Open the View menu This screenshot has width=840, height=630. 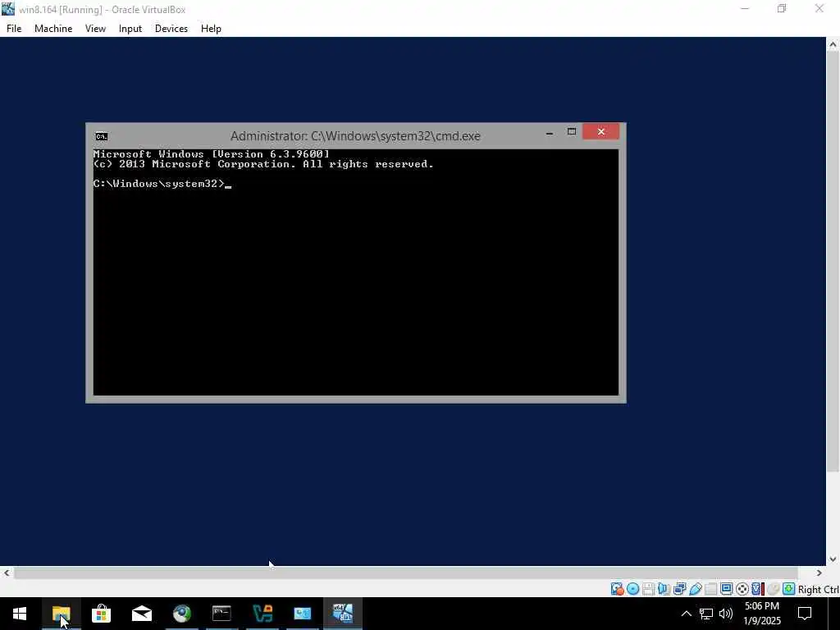(95, 29)
